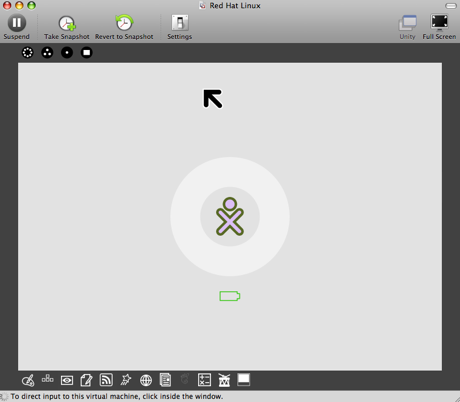The height and width of the screenshot is (402, 460).
Task: Switch to Neighborhood view circle icon
Action: (x=28, y=52)
